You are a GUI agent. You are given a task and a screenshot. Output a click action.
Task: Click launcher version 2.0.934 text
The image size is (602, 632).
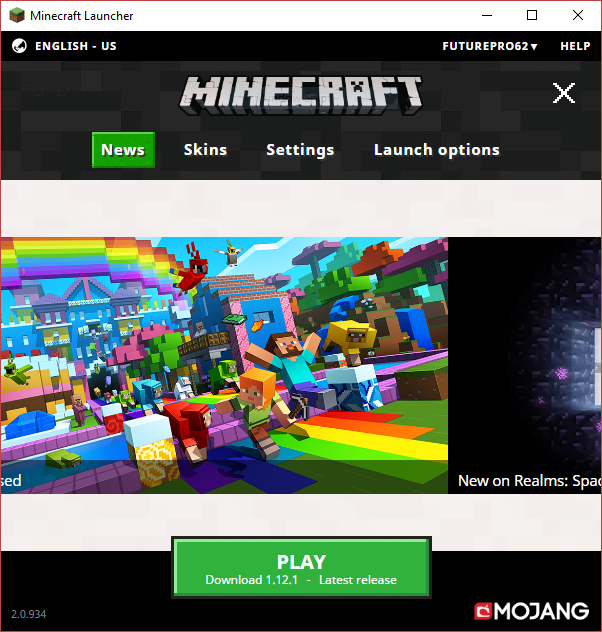click(x=29, y=614)
